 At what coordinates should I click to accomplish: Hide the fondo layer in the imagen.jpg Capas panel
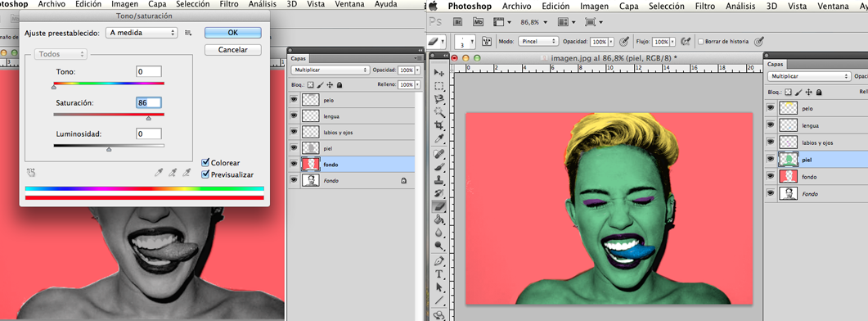(x=771, y=176)
